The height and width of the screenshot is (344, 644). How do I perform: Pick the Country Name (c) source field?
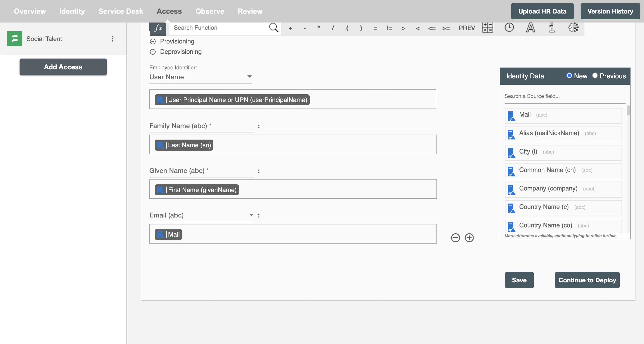[563, 208]
